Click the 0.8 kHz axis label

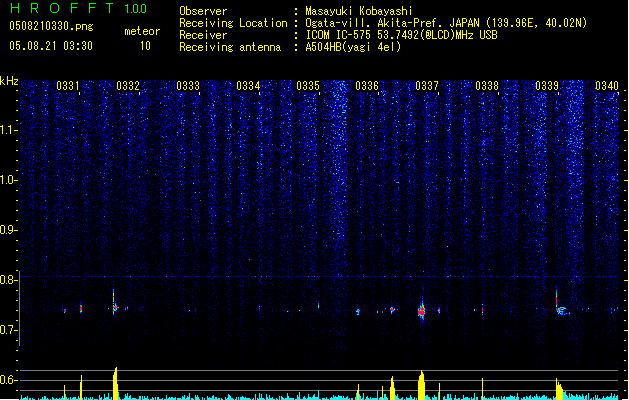tap(8, 280)
